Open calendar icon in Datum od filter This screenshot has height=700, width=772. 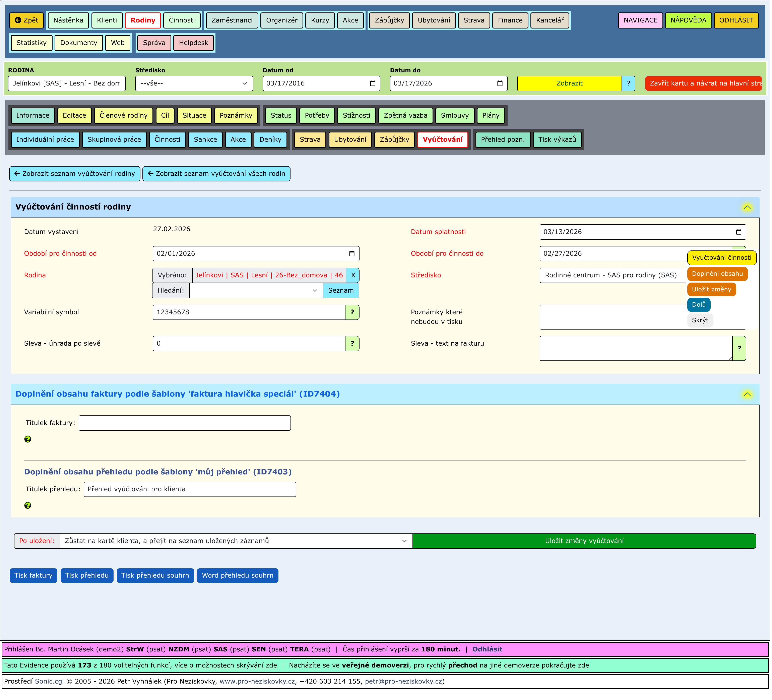(373, 83)
